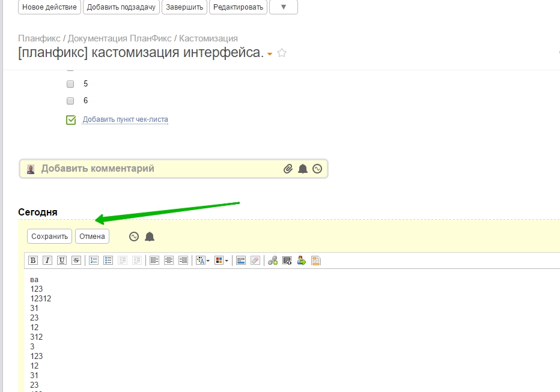Apply strikethrough text formatting
Viewport: 560px width, 392px height.
pyautogui.click(x=76, y=261)
